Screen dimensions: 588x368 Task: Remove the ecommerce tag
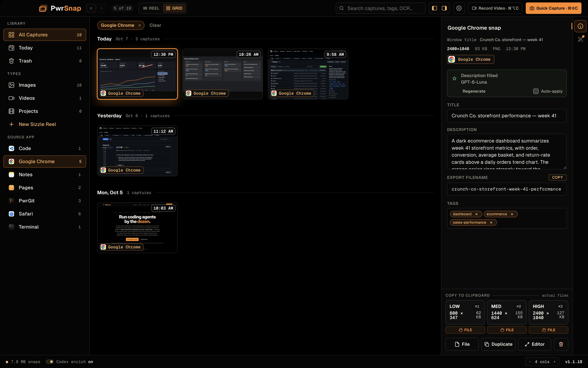click(512, 214)
